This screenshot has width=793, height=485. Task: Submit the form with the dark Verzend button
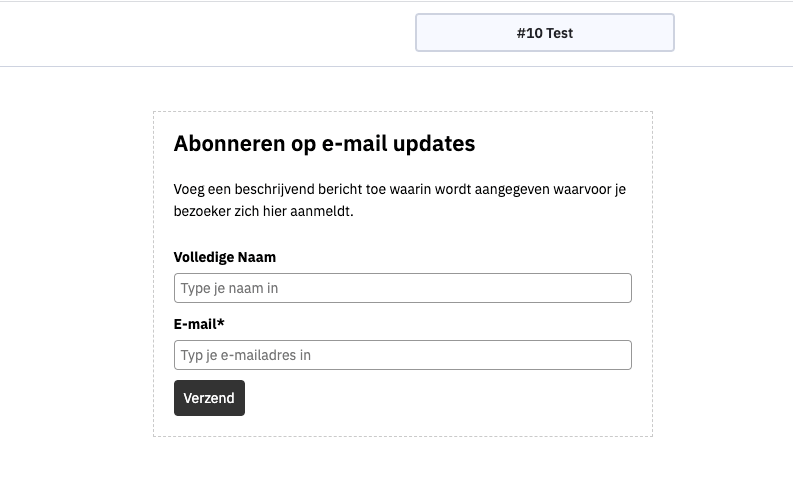coord(209,398)
